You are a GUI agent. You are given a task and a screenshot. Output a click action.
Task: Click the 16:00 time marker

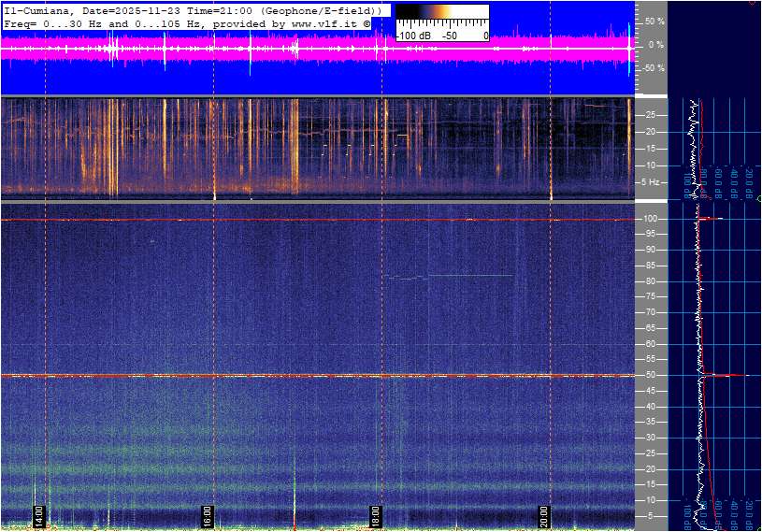pyautogui.click(x=207, y=515)
